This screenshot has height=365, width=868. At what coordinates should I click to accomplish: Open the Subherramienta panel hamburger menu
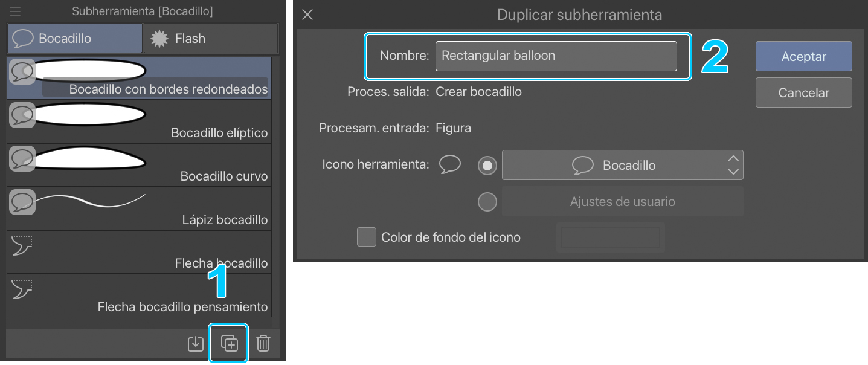coord(15,11)
